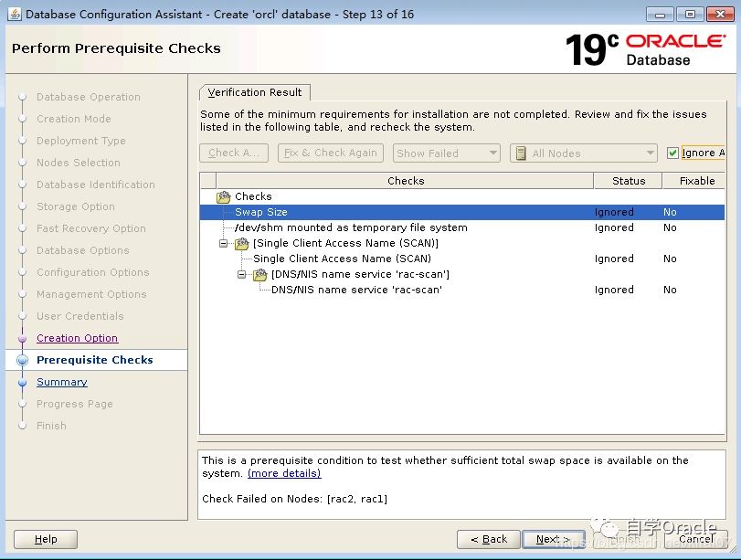Screen dimensions: 741x560
Task: Select the root Checks tree node
Action: (253, 196)
